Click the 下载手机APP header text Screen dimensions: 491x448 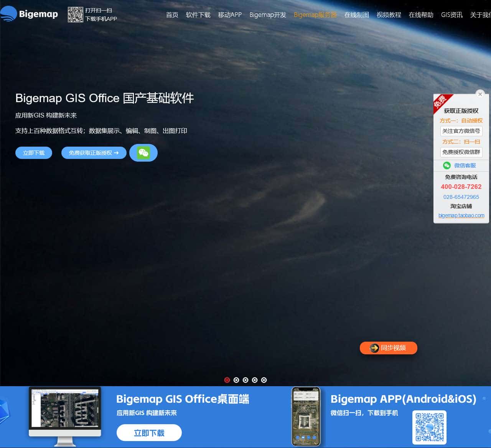[x=101, y=19]
